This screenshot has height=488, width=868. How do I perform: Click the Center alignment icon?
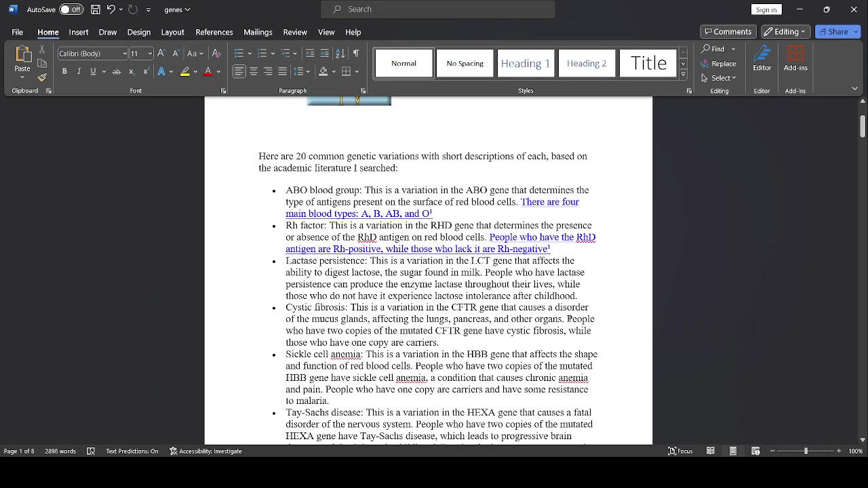pyautogui.click(x=254, y=72)
